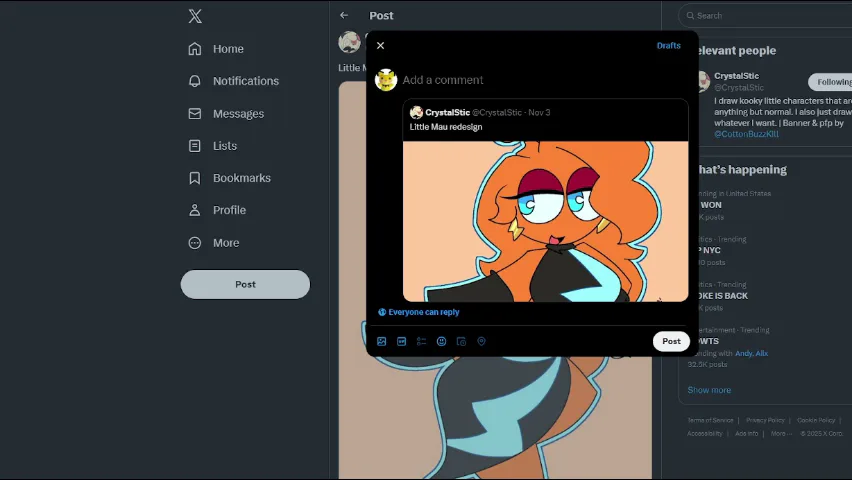Click the Post button in the compose dialog
Viewport: 852px width, 480px height.
pos(671,341)
